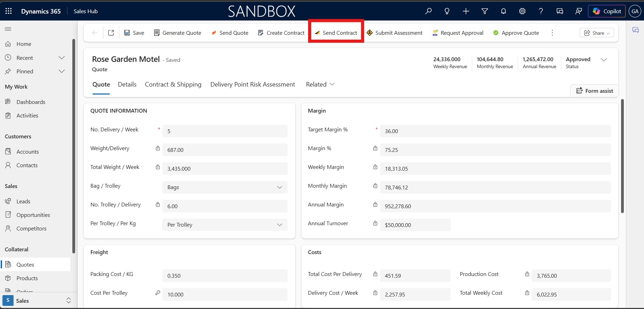
Task: Open the Share dropdown button
Action: coord(597,33)
